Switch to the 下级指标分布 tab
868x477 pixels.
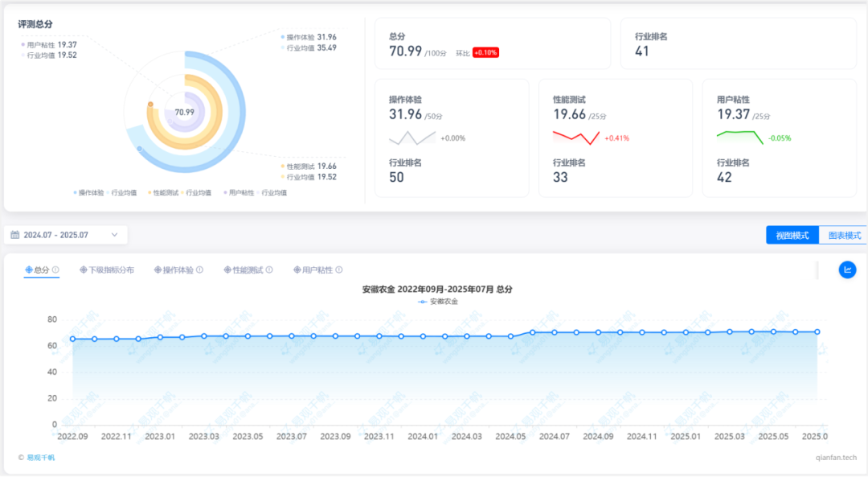click(x=111, y=270)
